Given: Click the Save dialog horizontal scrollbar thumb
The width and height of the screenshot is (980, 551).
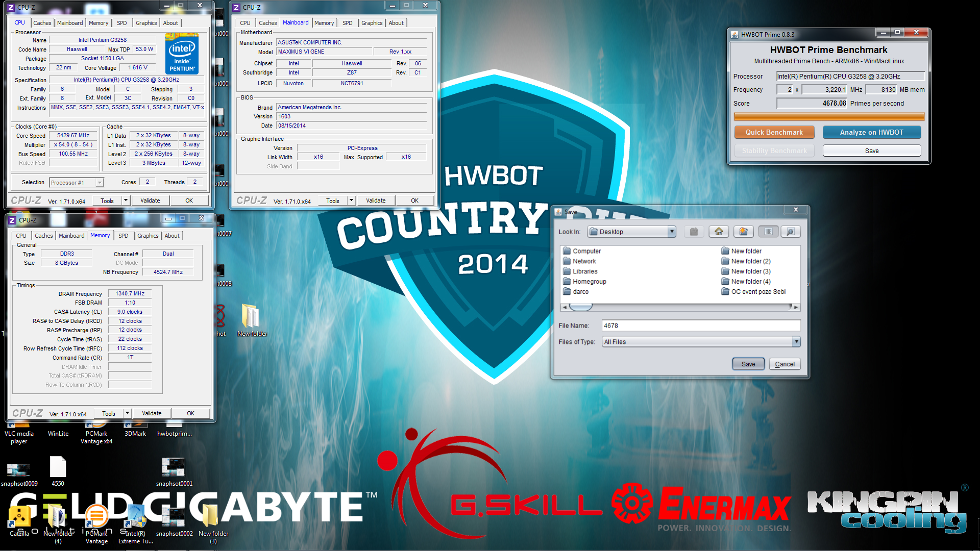Looking at the screenshot, I should pyautogui.click(x=581, y=307).
